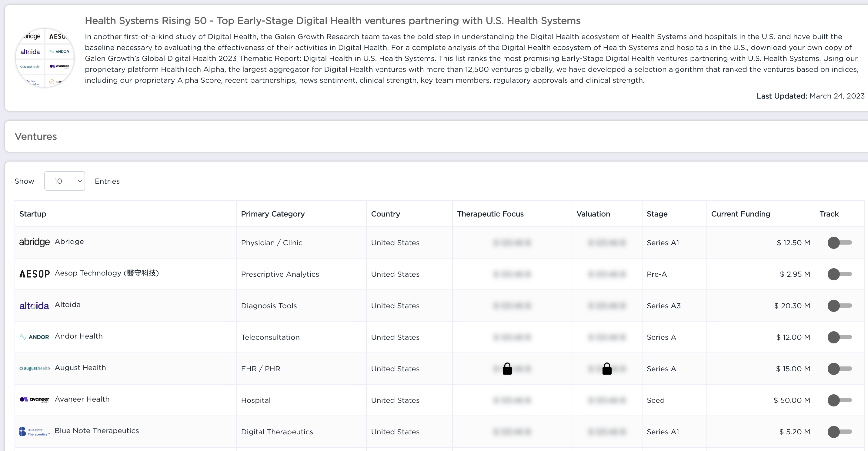Open the Show entries dropdown
This screenshot has height=451, width=868.
pos(65,181)
